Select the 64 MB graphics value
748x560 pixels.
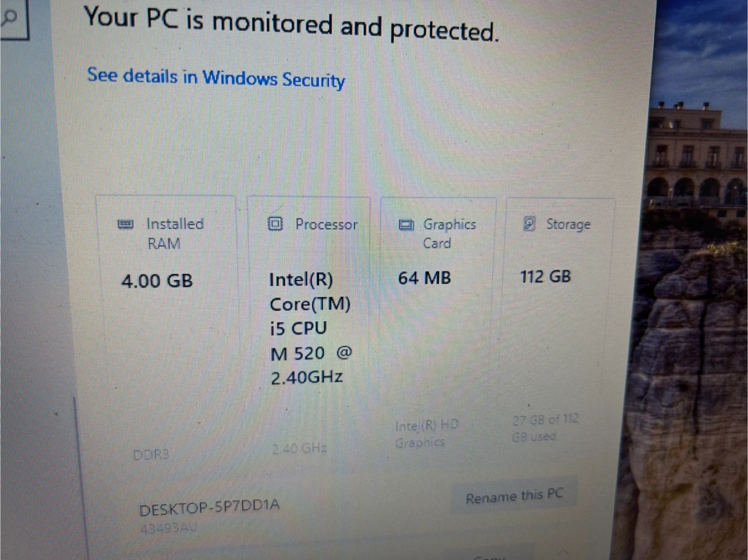(x=424, y=278)
